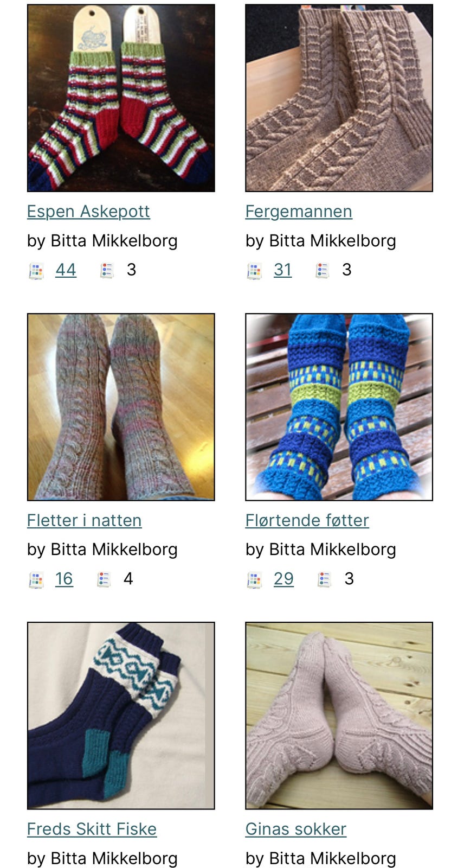Follow the Ginas sokker link

[295, 829]
